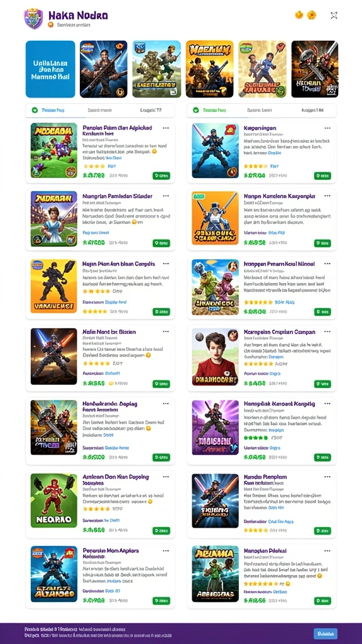Click green button on the NEORAO card
This screenshot has width=362, height=644.
pos(162,530)
